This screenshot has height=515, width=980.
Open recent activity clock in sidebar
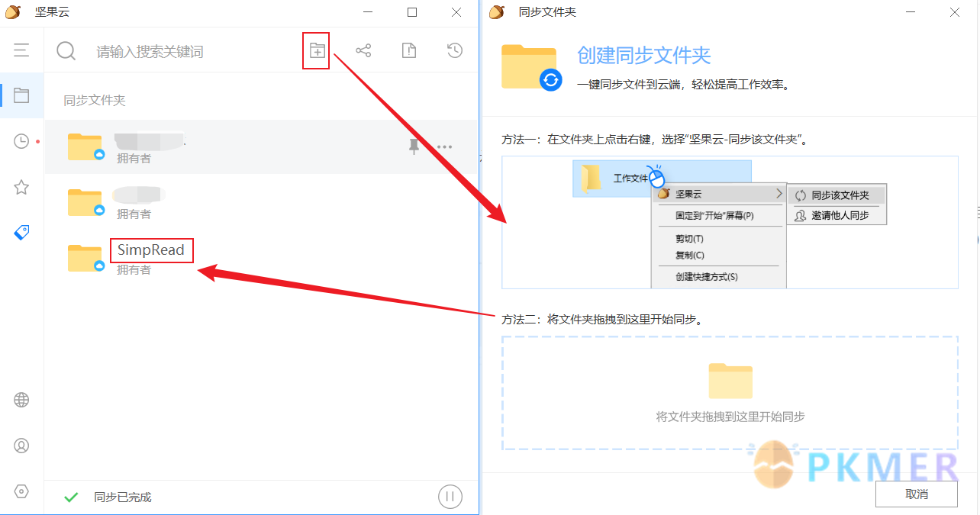(21, 141)
